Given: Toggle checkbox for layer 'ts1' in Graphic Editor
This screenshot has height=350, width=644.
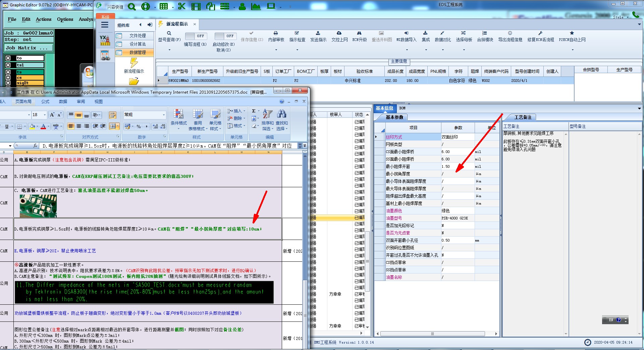Looking at the screenshot, I should 8,65.
